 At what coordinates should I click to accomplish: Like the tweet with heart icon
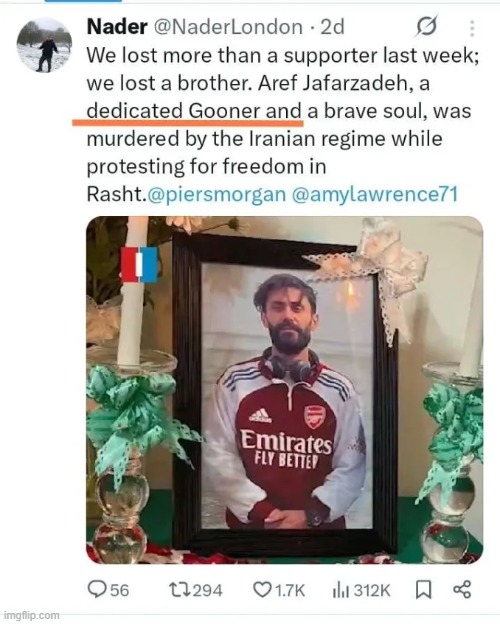coord(262,590)
